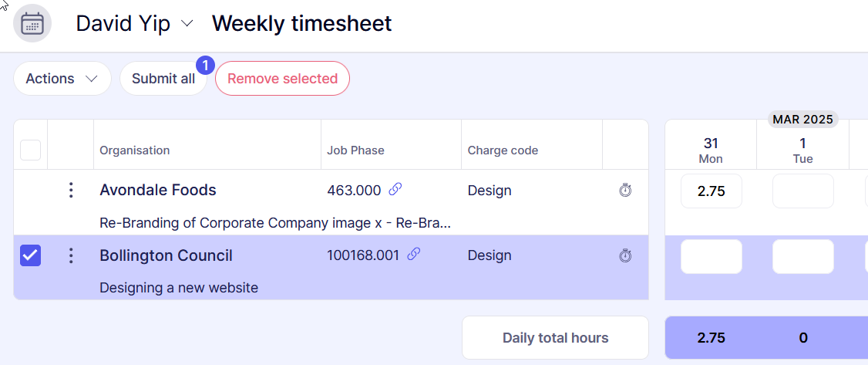The height and width of the screenshot is (365, 868).
Task: Click the link icon next to 463.000
Action: 395,189
